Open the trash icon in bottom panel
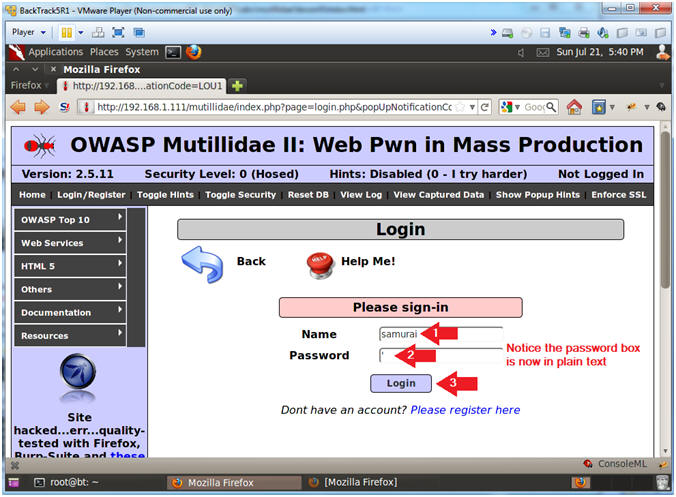676x497 pixels. click(x=662, y=482)
